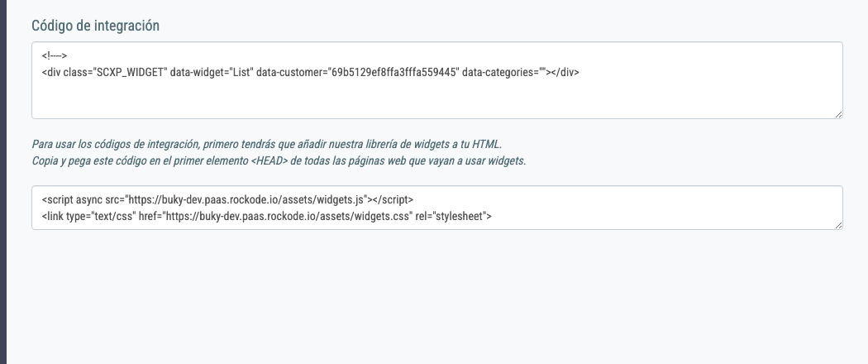Click the widgets library script textarea
The height and width of the screenshot is (364, 868).
click(436, 208)
